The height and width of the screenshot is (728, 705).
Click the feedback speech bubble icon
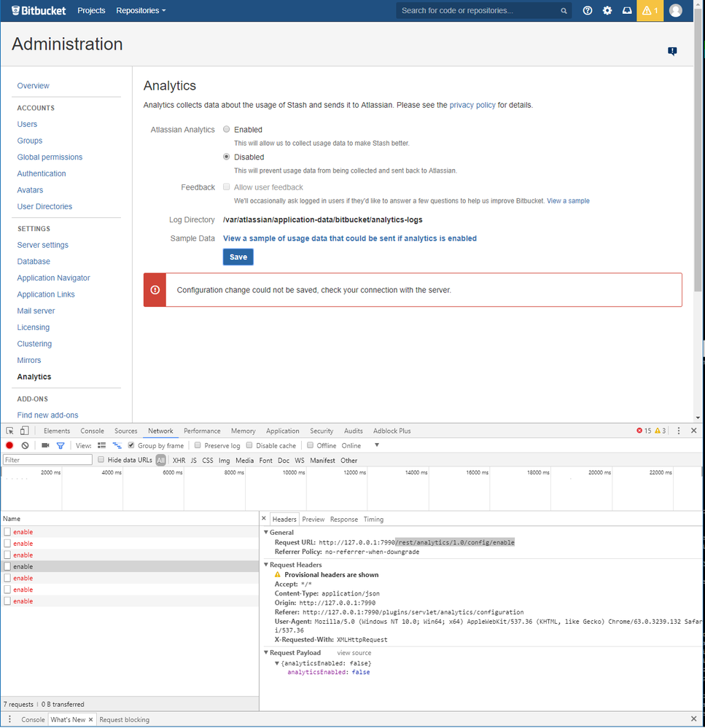[x=672, y=51]
